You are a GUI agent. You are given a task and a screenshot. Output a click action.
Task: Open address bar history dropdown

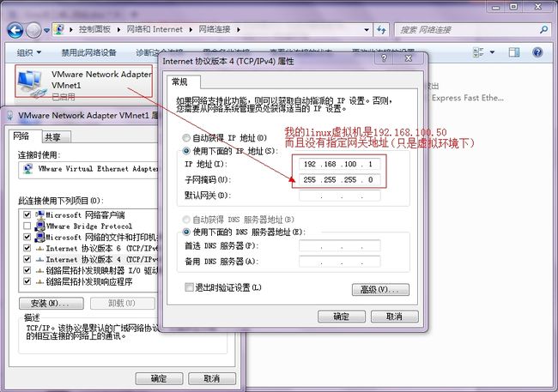[x=367, y=29]
